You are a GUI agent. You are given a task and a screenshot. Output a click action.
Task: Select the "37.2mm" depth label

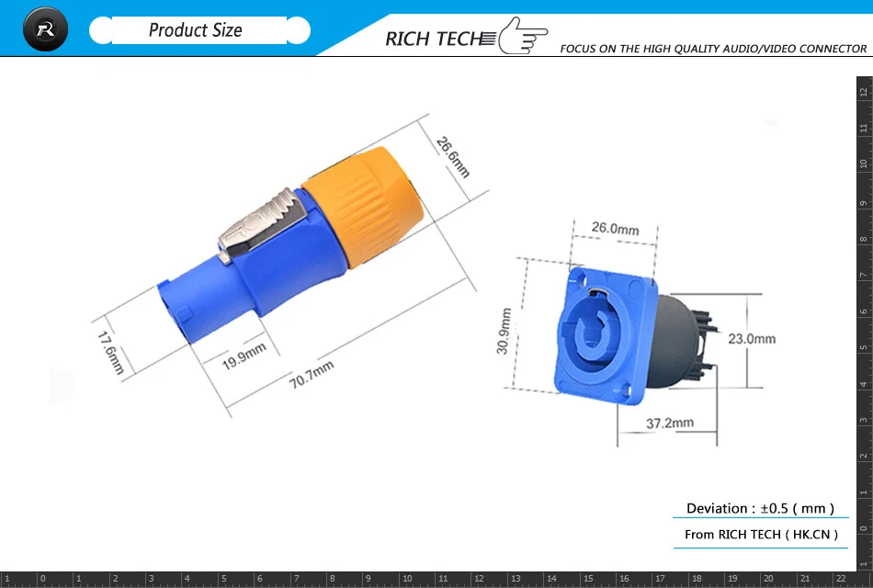(x=670, y=424)
